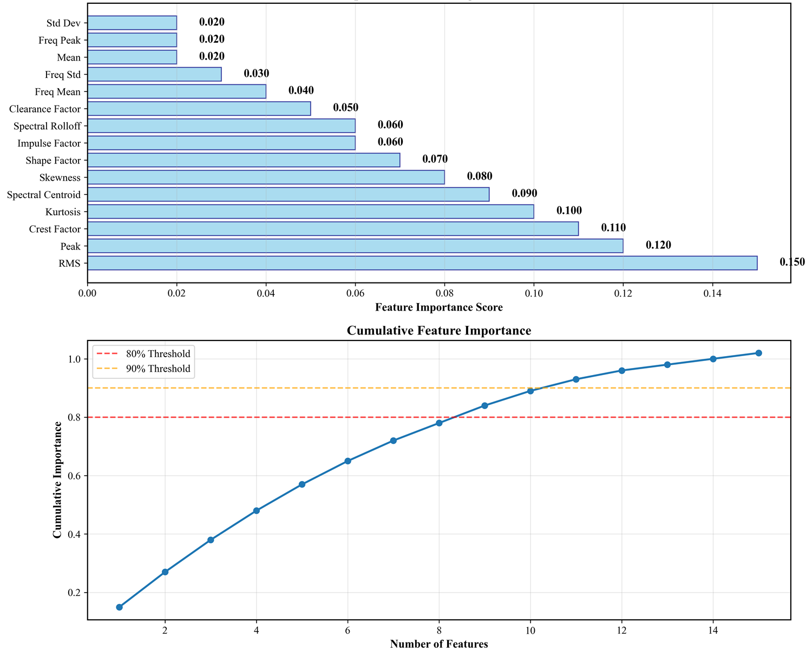Click the Feature Importance Score axis title
This screenshot has width=812, height=657.
pyautogui.click(x=439, y=308)
